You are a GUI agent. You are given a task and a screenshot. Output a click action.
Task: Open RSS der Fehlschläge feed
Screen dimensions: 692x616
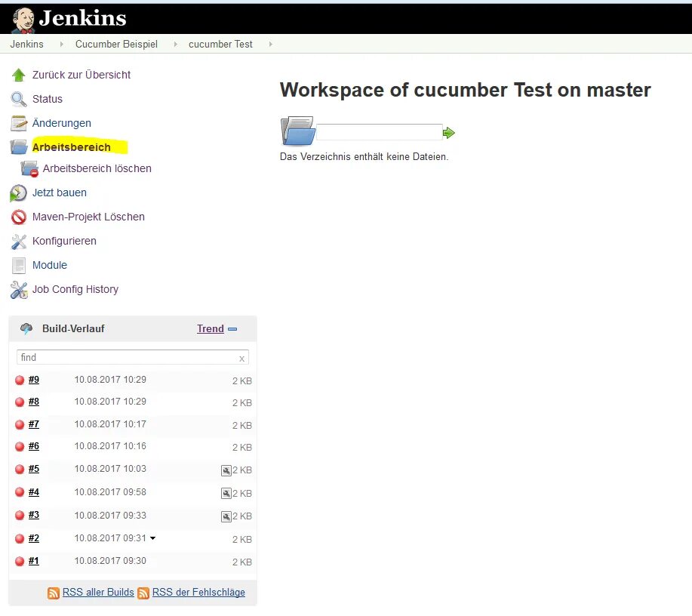pos(198,592)
